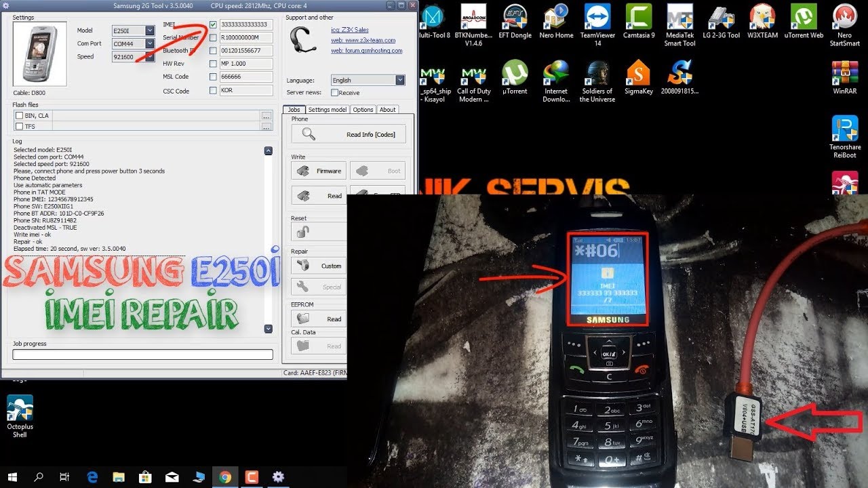Check the TFS flash file box
The height and width of the screenshot is (488, 868).
19,126
